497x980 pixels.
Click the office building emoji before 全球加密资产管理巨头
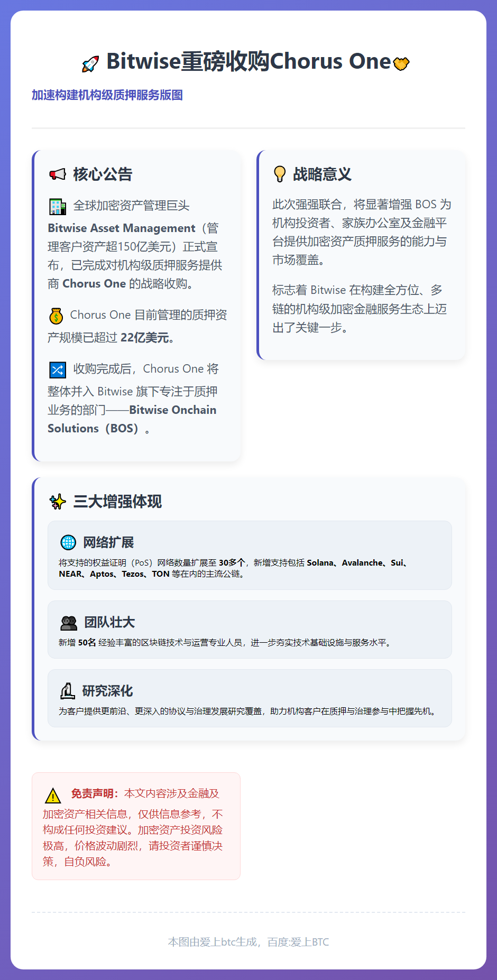[57, 206]
